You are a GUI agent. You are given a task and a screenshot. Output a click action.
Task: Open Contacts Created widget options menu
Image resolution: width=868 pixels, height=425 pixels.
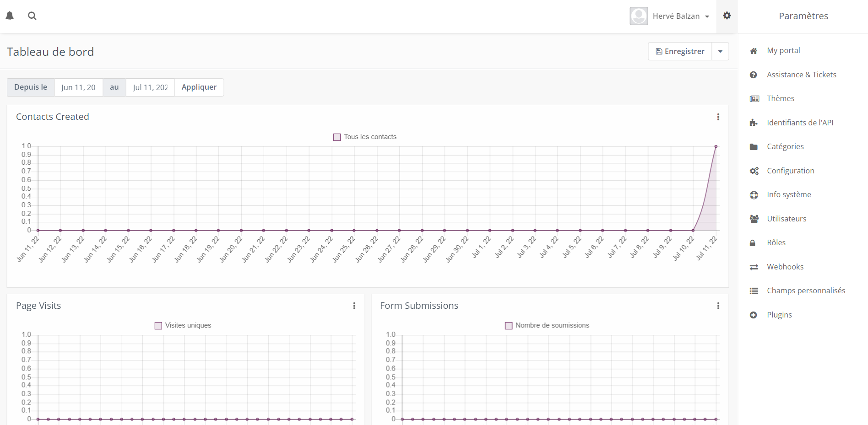(x=718, y=117)
